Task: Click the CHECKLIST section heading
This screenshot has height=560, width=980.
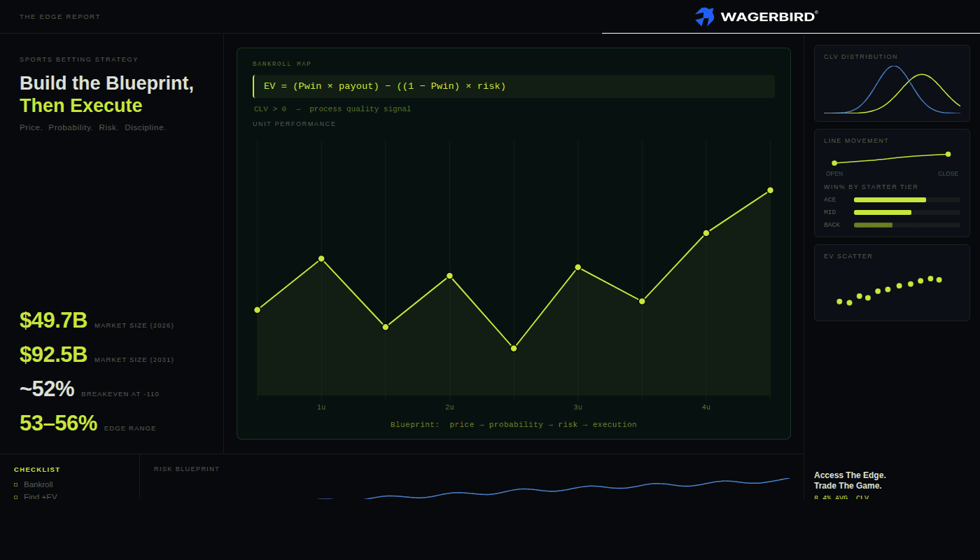Action: pyautogui.click(x=37, y=470)
